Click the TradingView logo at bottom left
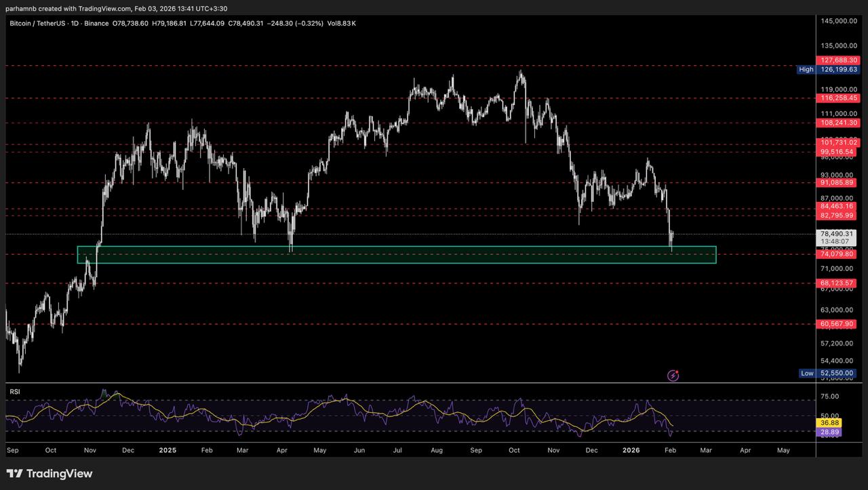The height and width of the screenshot is (490, 868). point(50,474)
